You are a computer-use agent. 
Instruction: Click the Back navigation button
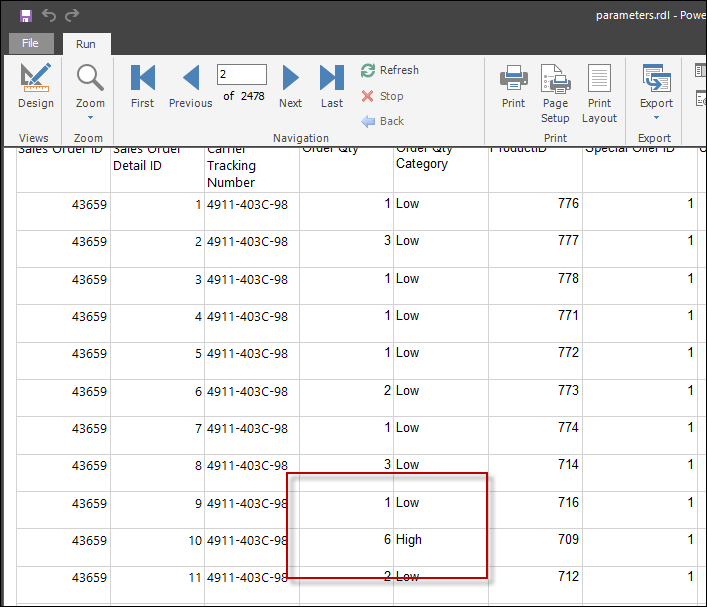pyautogui.click(x=382, y=121)
